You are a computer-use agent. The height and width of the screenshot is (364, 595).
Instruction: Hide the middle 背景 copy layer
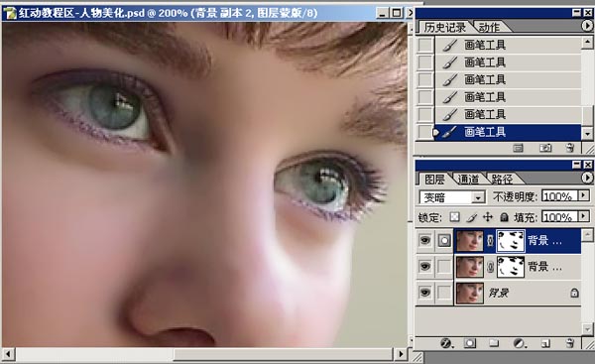point(425,267)
